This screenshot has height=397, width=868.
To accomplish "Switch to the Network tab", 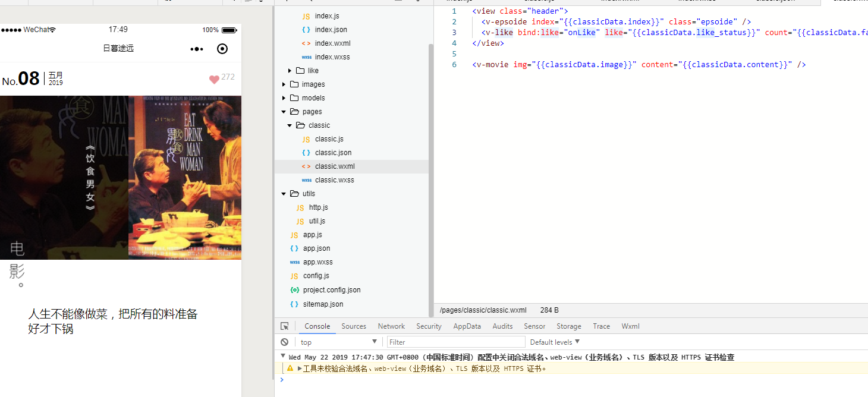I will click(391, 326).
